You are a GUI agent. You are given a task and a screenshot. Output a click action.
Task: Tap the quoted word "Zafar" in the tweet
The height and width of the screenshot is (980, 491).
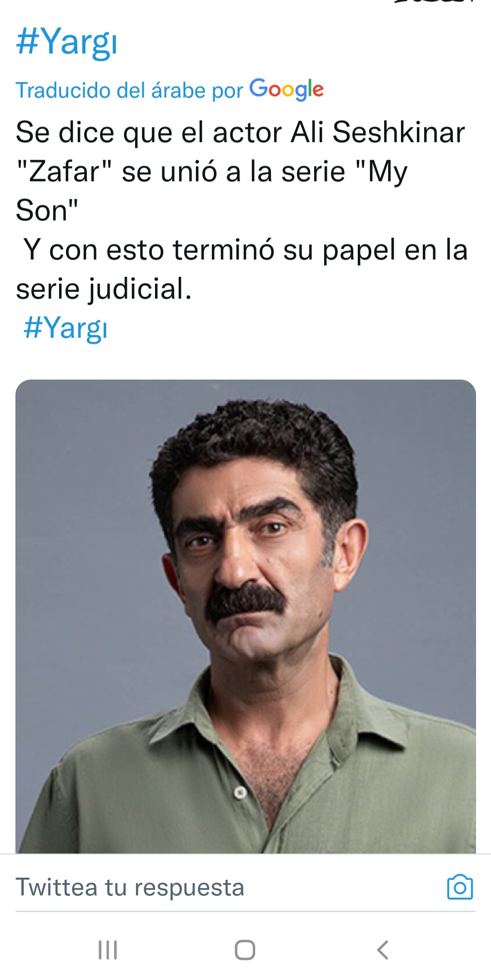tap(64, 171)
